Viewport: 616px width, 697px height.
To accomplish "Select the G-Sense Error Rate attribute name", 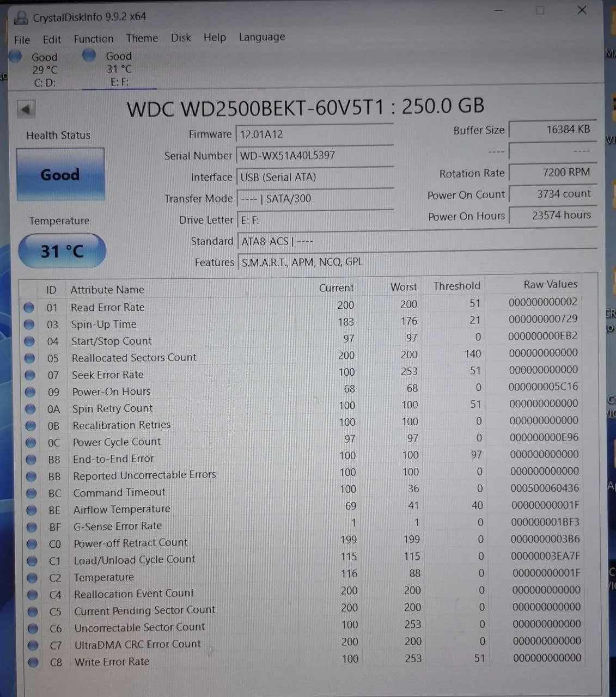I will pos(118,526).
